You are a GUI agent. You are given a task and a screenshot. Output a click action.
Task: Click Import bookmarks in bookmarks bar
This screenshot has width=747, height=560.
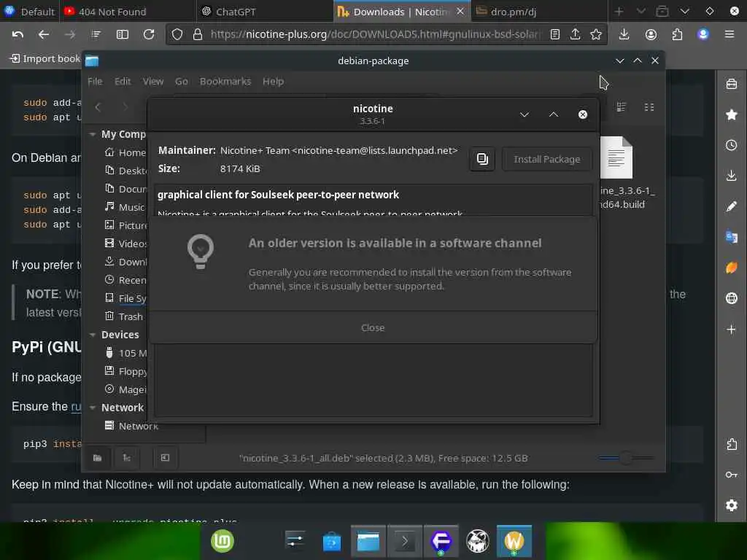[46, 58]
